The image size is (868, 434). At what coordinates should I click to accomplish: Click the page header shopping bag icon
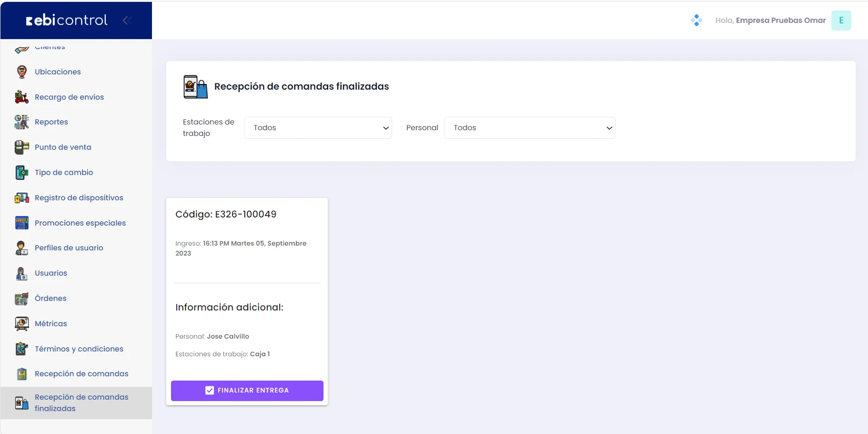196,87
